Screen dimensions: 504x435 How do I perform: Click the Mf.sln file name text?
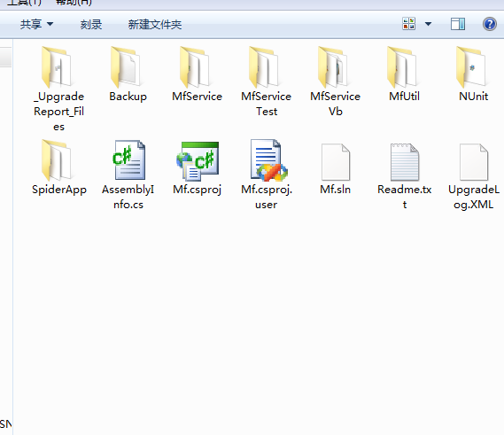(335, 189)
